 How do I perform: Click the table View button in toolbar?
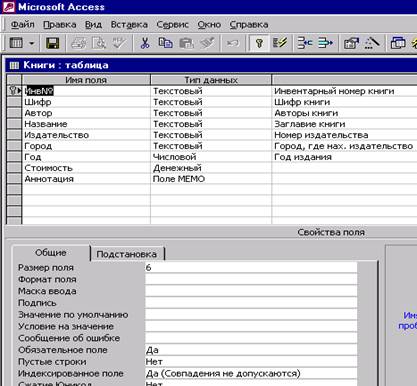(16, 43)
